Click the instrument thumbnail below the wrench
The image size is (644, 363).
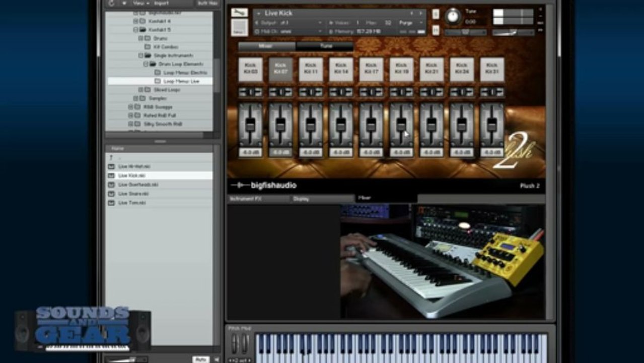tap(239, 28)
